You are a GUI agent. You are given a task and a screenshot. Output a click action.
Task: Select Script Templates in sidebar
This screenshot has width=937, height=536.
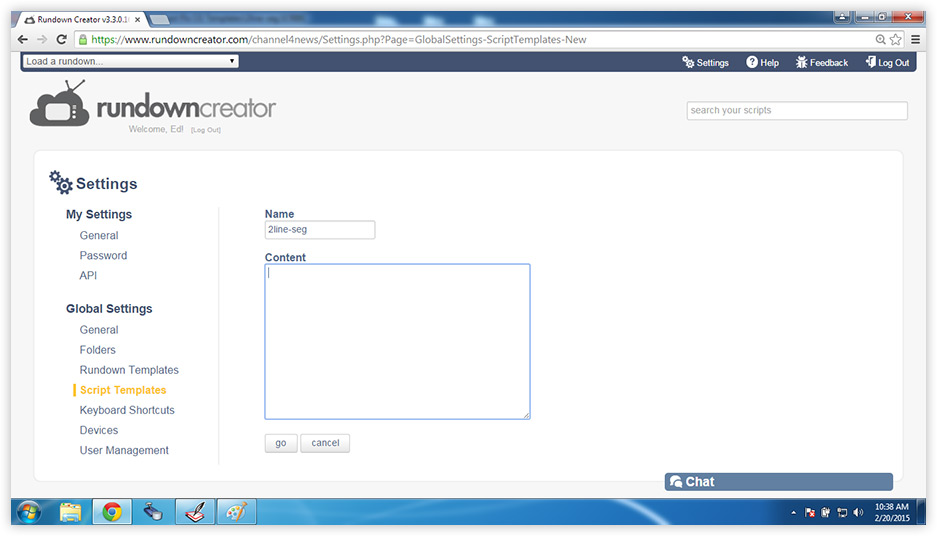click(x=123, y=390)
